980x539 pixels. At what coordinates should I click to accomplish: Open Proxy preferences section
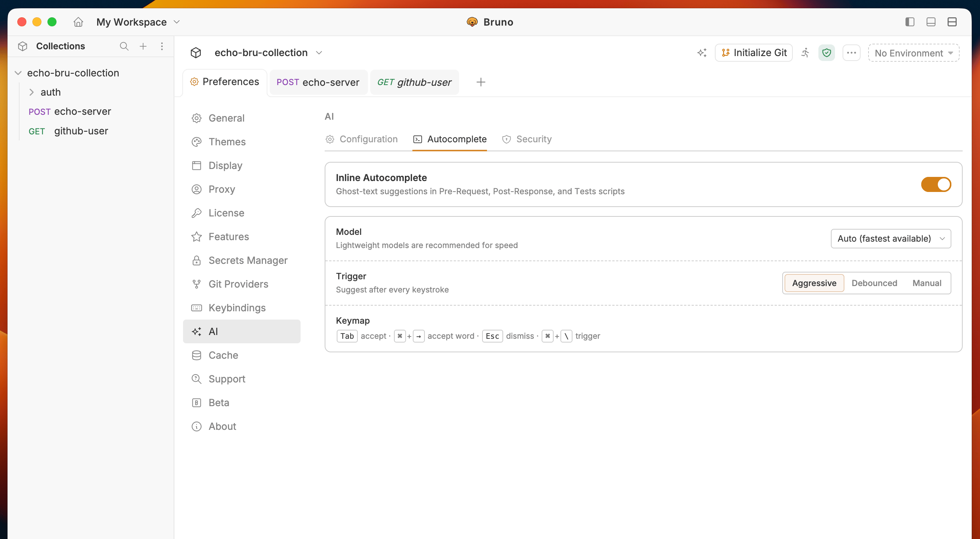pyautogui.click(x=241, y=189)
